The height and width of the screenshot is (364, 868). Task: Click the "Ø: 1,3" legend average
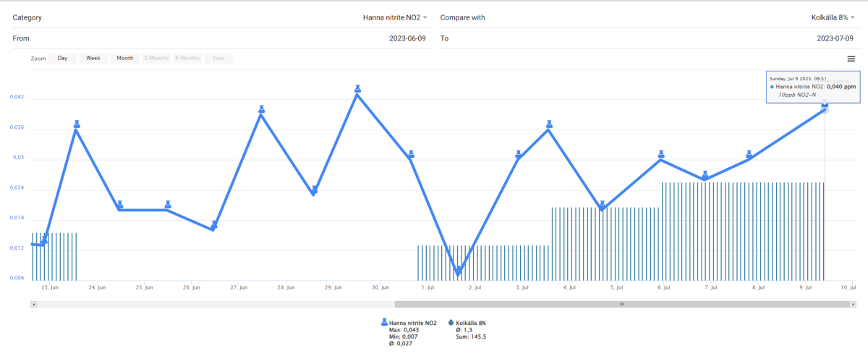click(464, 330)
